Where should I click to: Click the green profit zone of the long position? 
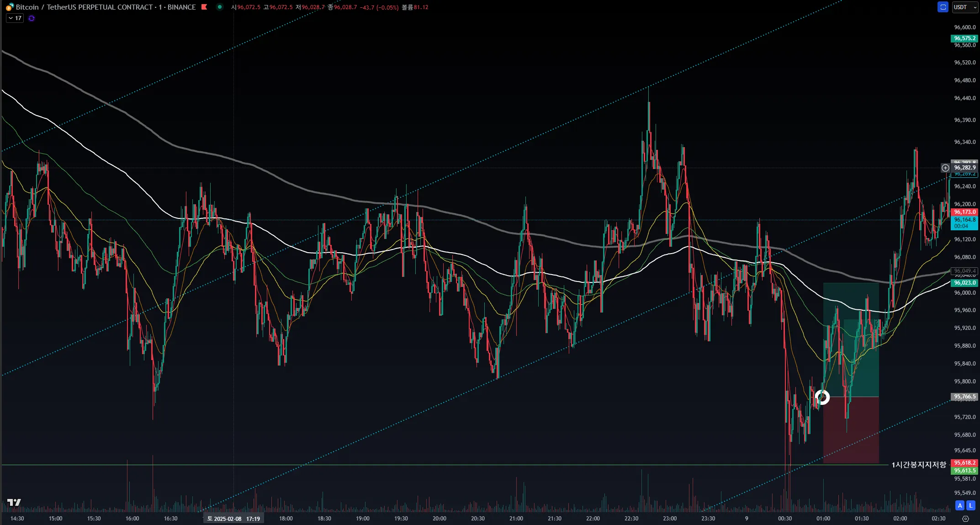(x=851, y=339)
